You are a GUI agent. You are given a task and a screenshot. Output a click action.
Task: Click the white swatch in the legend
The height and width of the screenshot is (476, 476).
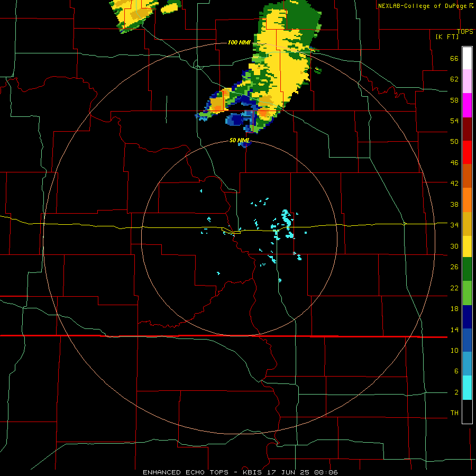point(467,58)
